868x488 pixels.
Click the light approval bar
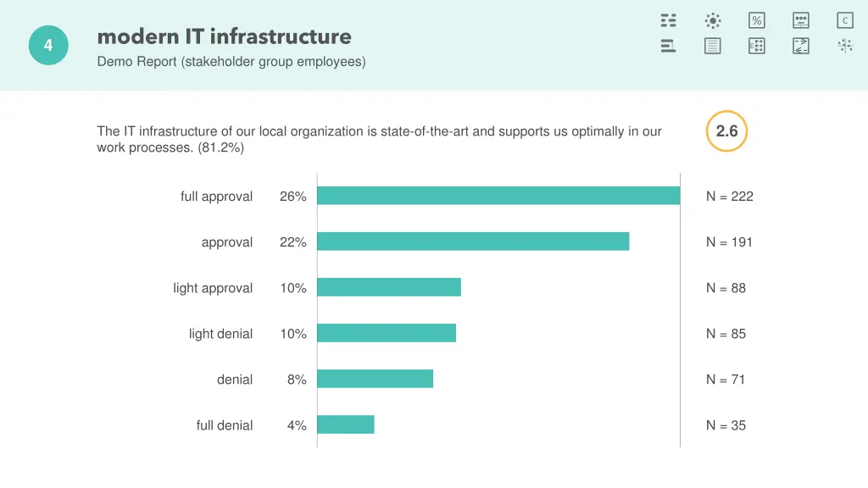[389, 287]
